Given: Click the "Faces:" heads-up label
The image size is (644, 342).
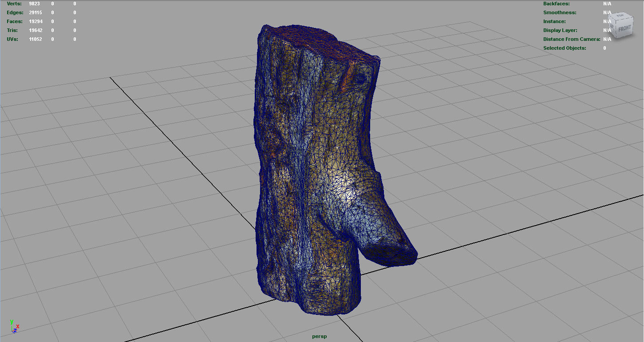Looking at the screenshot, I should 15,21.
